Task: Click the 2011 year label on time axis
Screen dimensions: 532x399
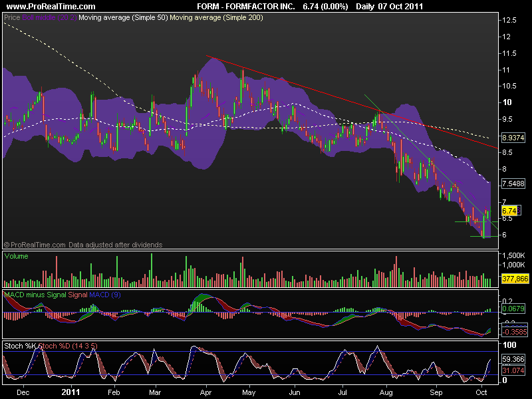Action: (x=70, y=392)
